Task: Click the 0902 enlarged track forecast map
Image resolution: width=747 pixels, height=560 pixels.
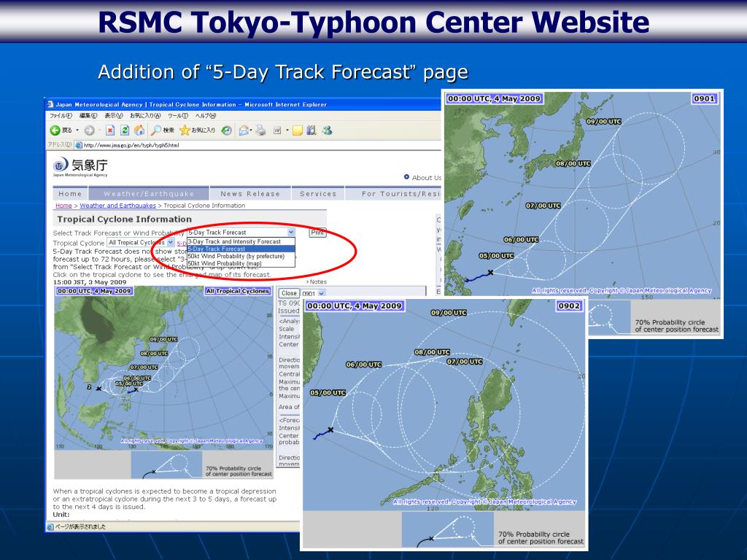Action: tap(444, 405)
